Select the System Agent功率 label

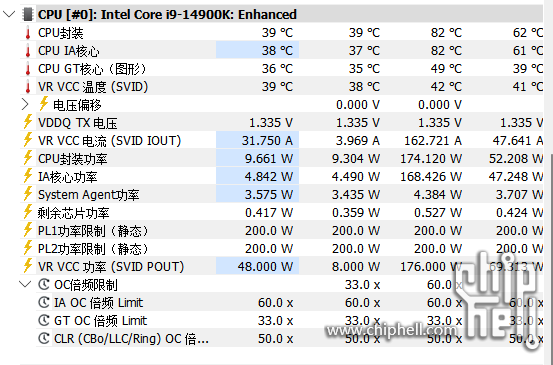89,195
